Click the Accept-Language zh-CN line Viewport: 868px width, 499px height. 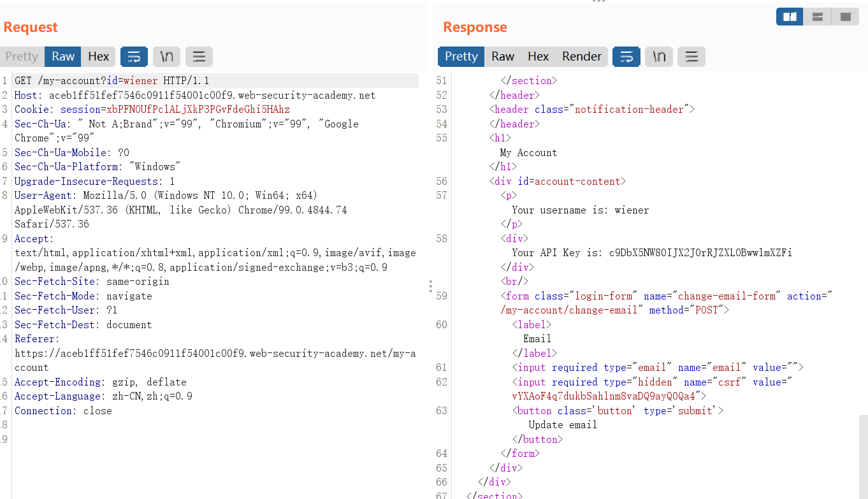pyautogui.click(x=103, y=396)
